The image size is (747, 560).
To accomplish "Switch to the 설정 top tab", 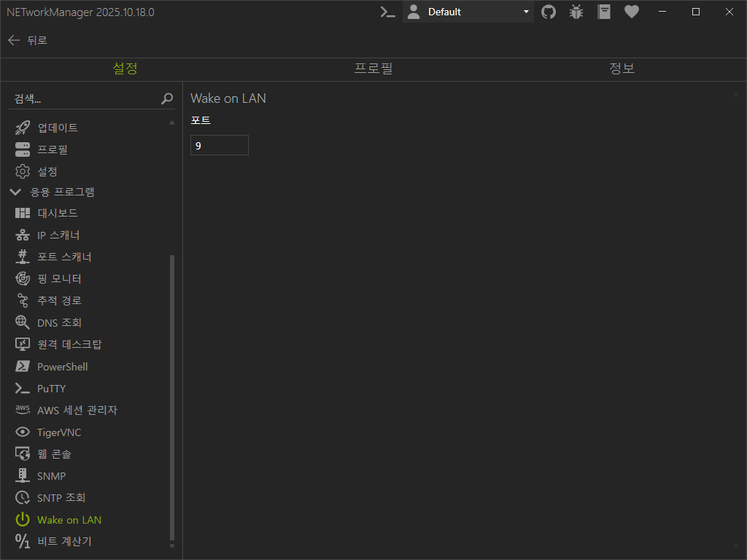I will tap(125, 69).
